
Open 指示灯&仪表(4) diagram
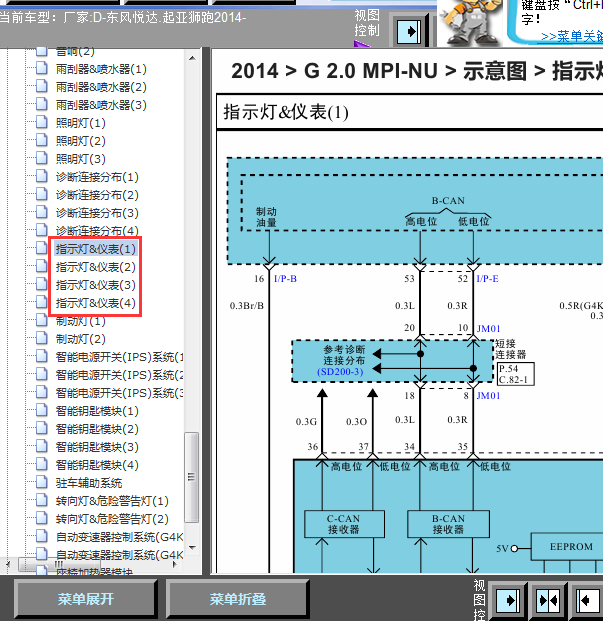pos(95,303)
